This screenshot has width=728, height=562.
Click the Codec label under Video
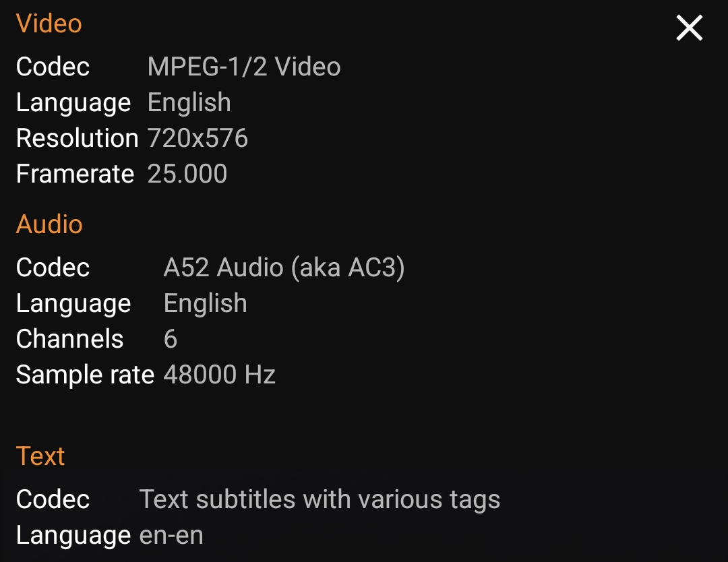[53, 67]
